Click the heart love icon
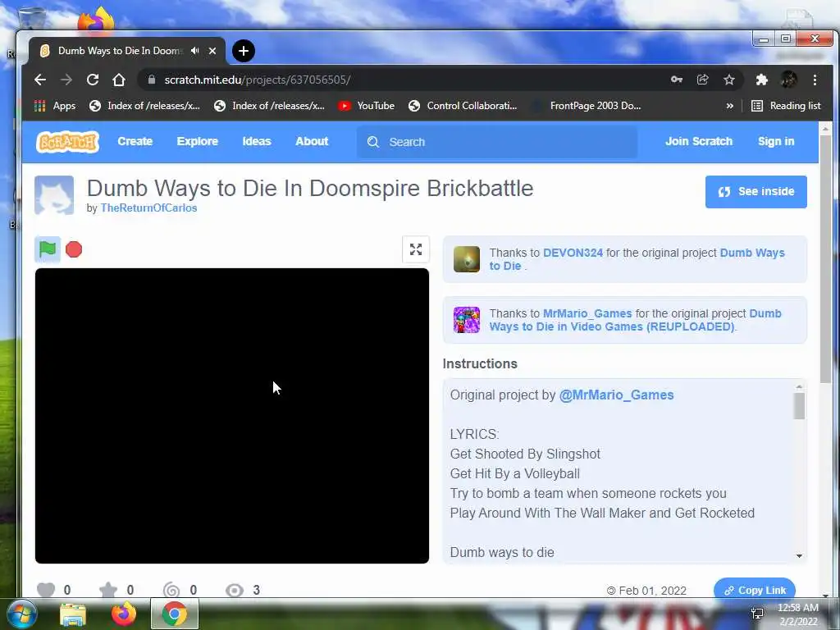Image resolution: width=840 pixels, height=630 pixels. click(46, 590)
